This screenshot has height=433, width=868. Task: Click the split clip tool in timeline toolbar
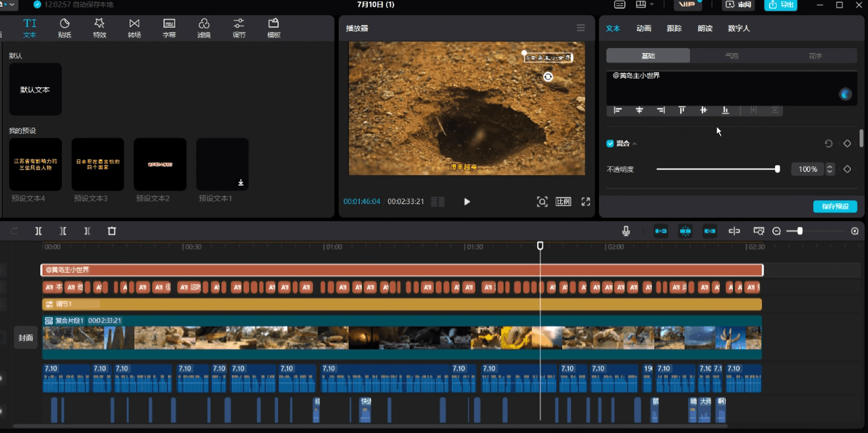(x=39, y=231)
